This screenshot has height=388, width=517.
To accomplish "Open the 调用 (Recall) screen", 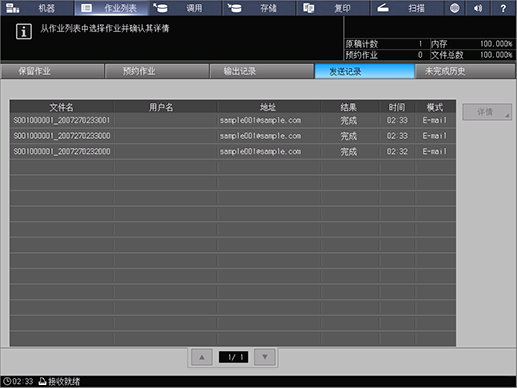I will coord(185,8).
